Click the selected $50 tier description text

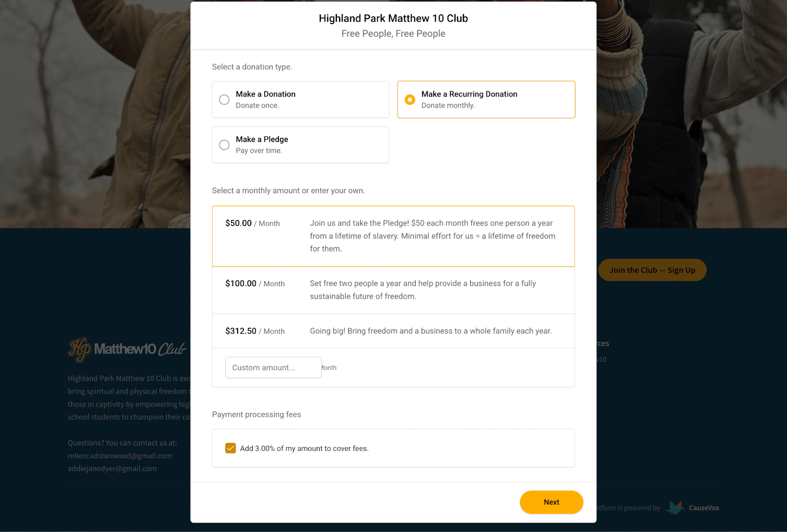(x=432, y=236)
